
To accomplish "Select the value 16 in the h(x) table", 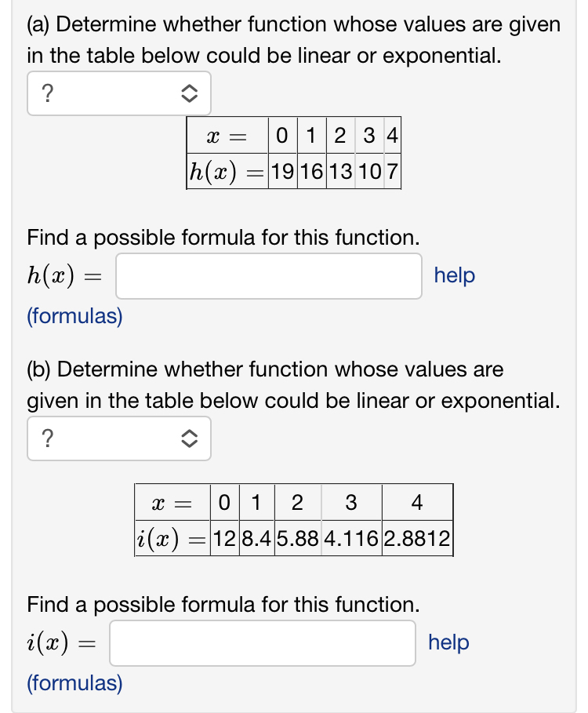I will [312, 172].
